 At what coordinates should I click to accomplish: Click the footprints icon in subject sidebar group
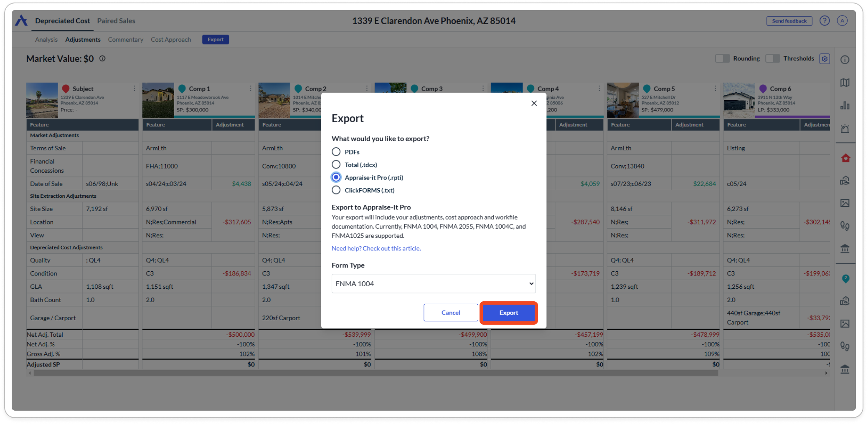(845, 226)
